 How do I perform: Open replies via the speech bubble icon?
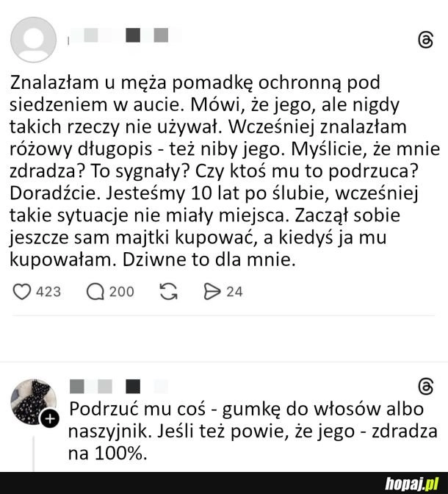(95, 292)
